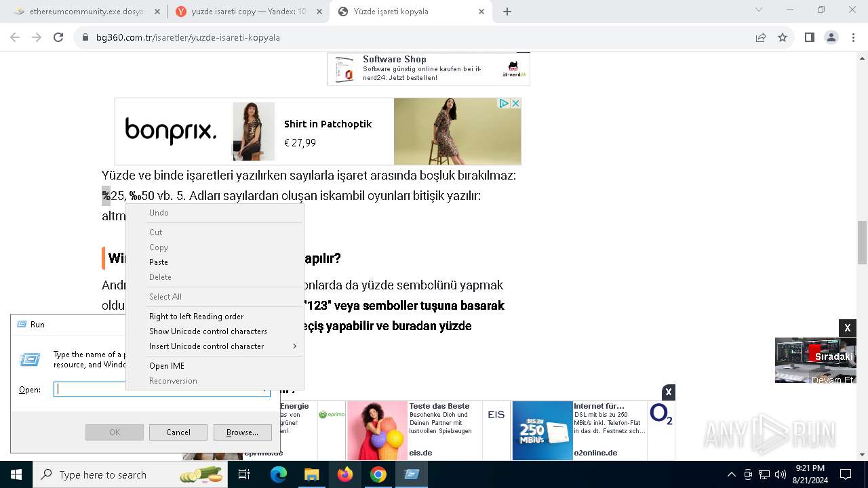The height and width of the screenshot is (488, 868).
Task: Show hidden system tray icons
Action: click(731, 474)
